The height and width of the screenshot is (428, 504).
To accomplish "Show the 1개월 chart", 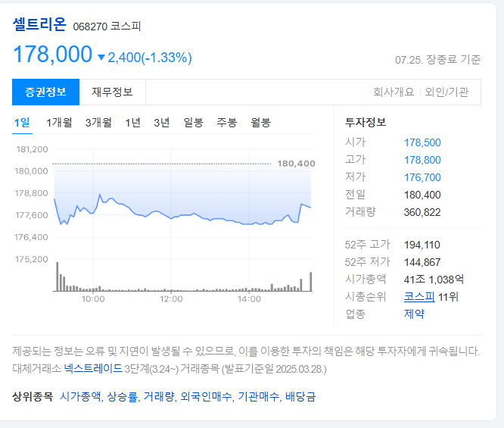I will click(59, 123).
